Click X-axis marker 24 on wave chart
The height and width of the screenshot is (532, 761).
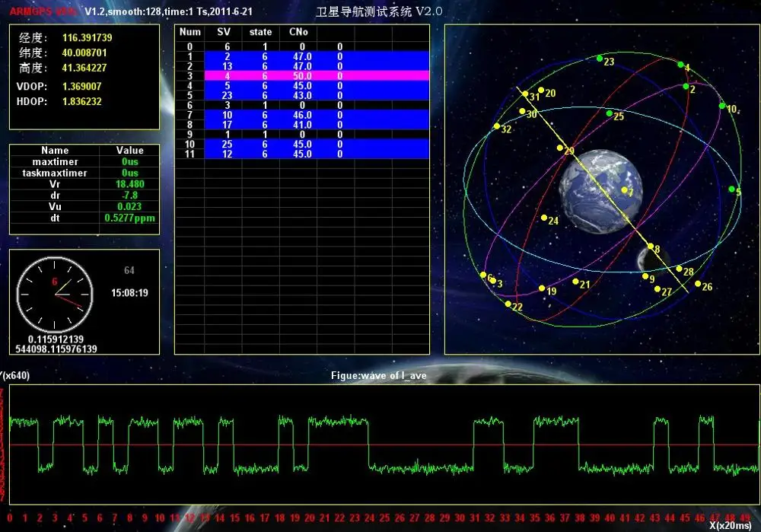point(369,518)
